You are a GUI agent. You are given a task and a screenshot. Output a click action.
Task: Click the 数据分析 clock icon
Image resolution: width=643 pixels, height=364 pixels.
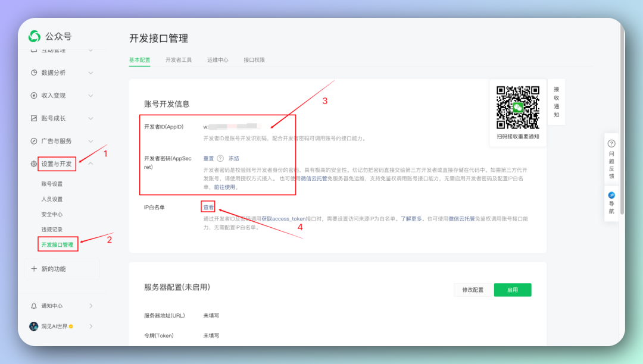[34, 73]
